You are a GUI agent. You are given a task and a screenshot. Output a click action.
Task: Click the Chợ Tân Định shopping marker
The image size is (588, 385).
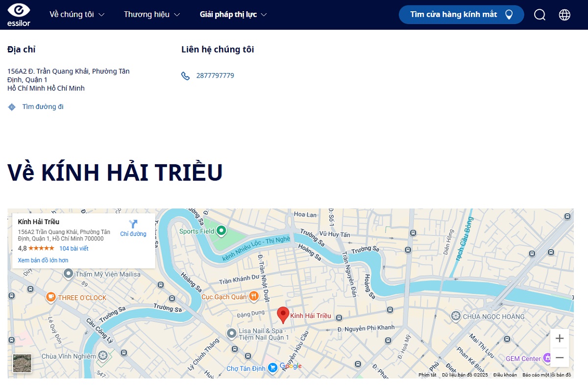[272, 367]
